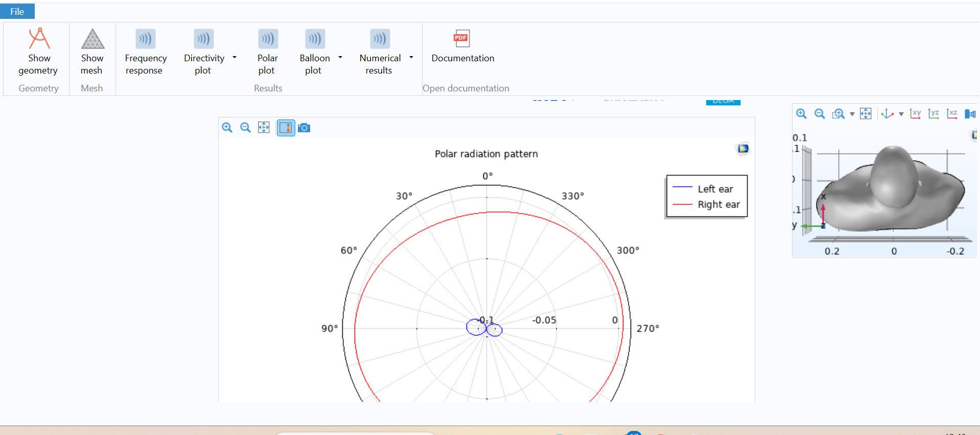The width and height of the screenshot is (980, 435).
Task: Click Show geometry button
Action: [x=38, y=52]
